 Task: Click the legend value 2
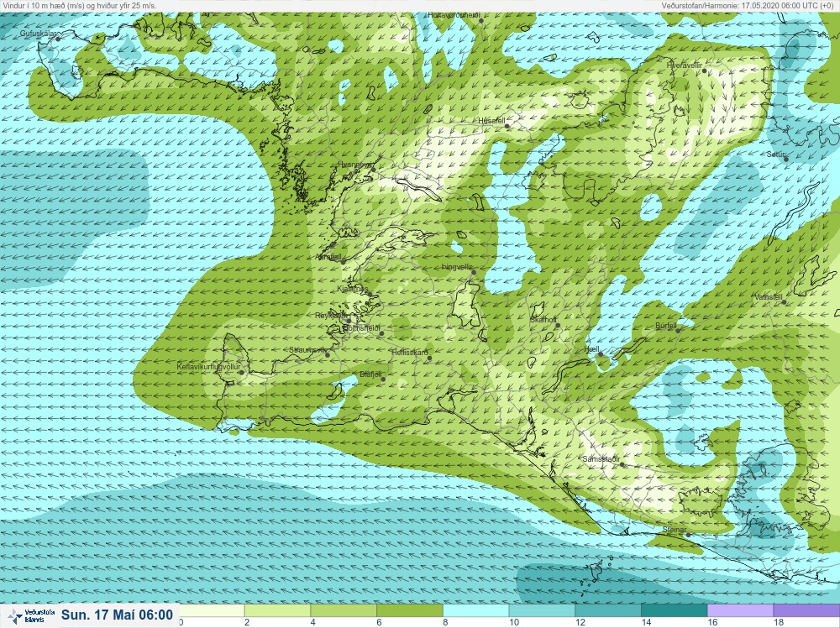click(247, 622)
